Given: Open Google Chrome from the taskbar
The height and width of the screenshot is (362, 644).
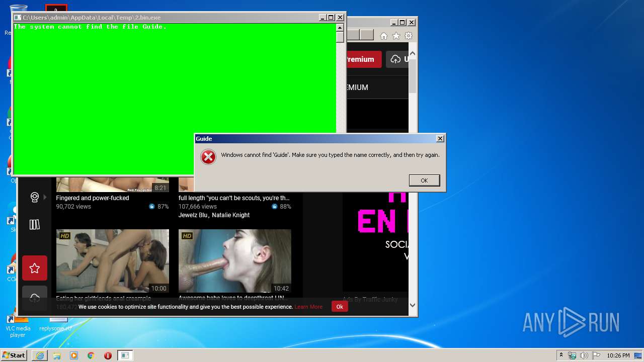Looking at the screenshot, I should pyautogui.click(x=91, y=355).
